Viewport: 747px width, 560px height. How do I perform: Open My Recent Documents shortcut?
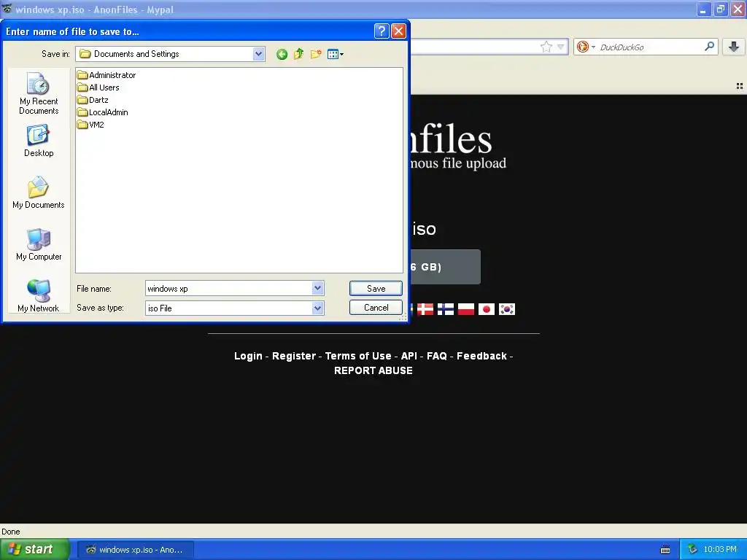(x=39, y=93)
